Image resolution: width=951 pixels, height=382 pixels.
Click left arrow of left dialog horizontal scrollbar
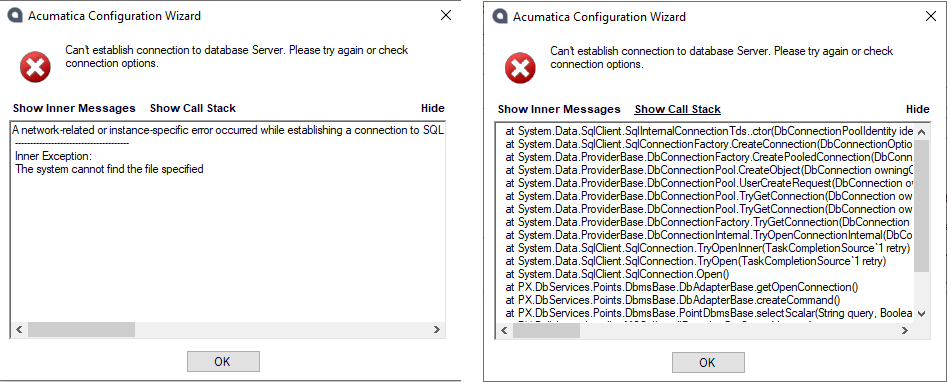(x=19, y=329)
